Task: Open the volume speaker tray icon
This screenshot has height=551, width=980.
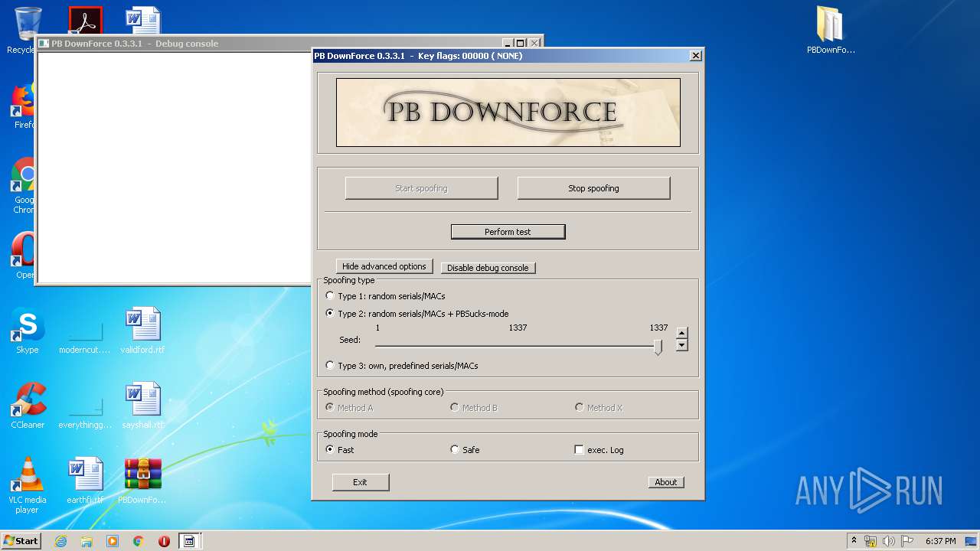Action: [x=889, y=541]
